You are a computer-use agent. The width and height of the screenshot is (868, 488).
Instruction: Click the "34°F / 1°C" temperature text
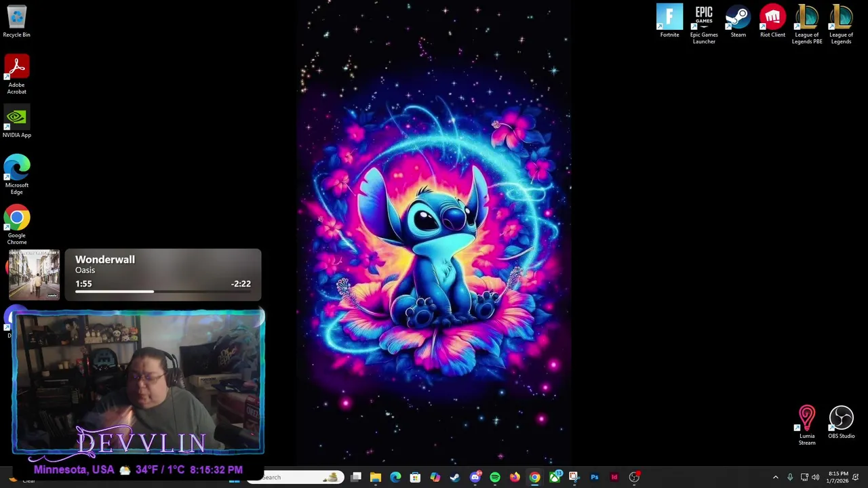click(x=160, y=470)
